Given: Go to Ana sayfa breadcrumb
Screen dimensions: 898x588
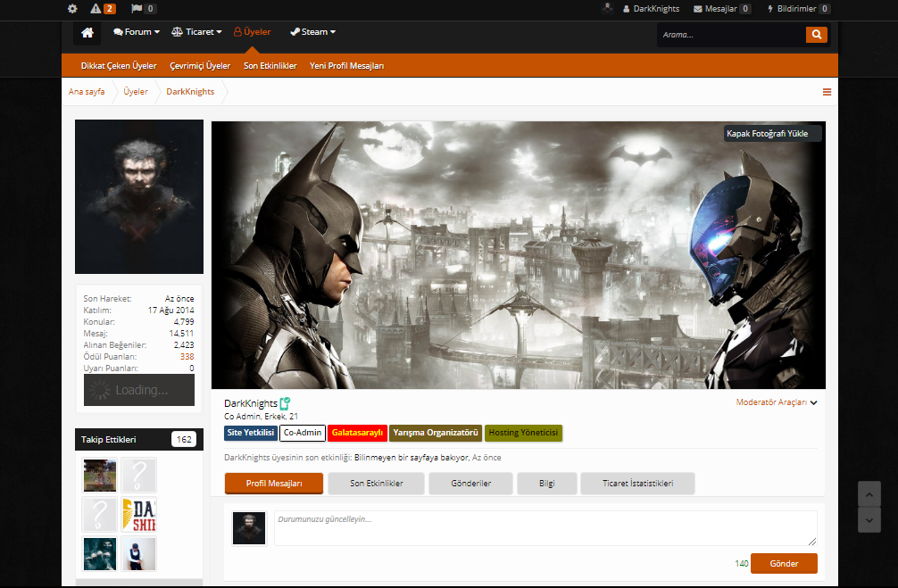Looking at the screenshot, I should click(x=87, y=92).
